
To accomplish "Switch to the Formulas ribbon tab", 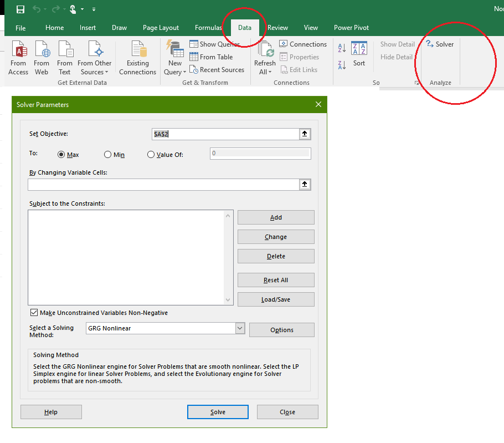I will click(208, 28).
